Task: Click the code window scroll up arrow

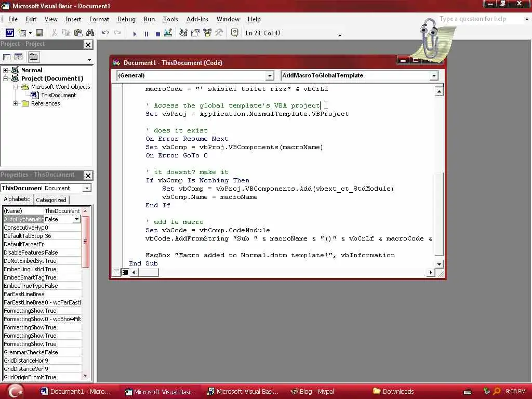Action: click(x=439, y=91)
